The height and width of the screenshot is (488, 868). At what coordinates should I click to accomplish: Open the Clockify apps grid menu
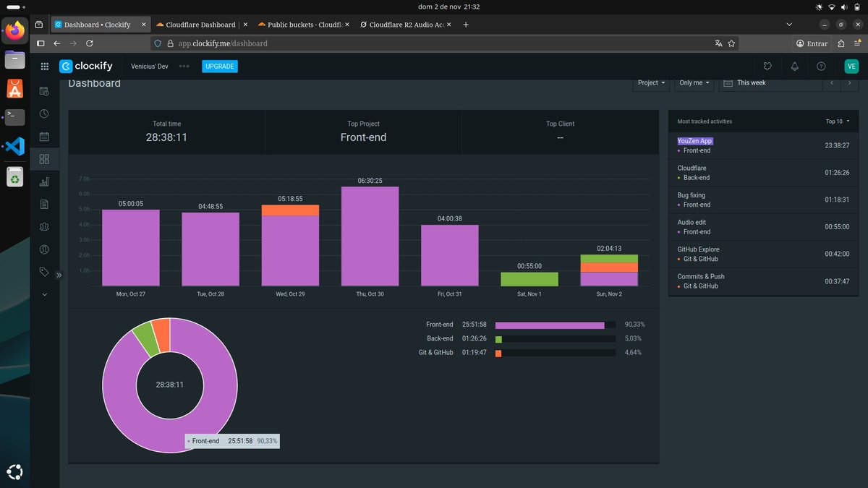pos(44,66)
